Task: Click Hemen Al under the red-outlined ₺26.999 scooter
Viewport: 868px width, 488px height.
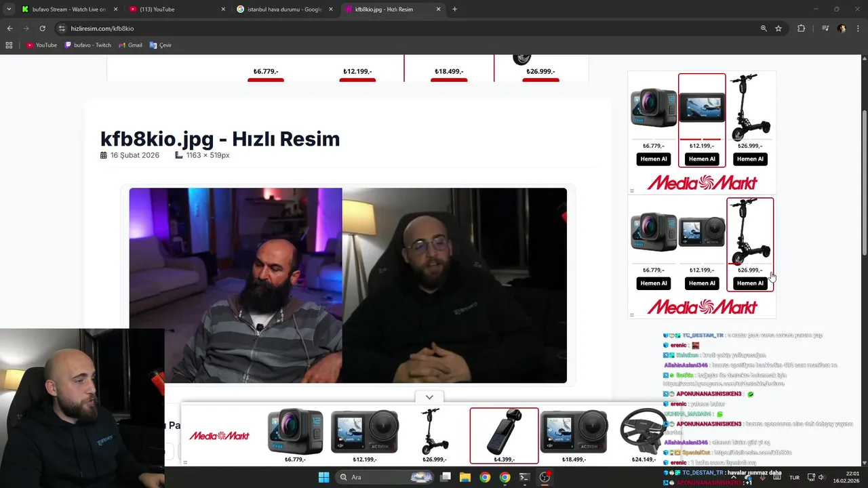Action: [750, 283]
